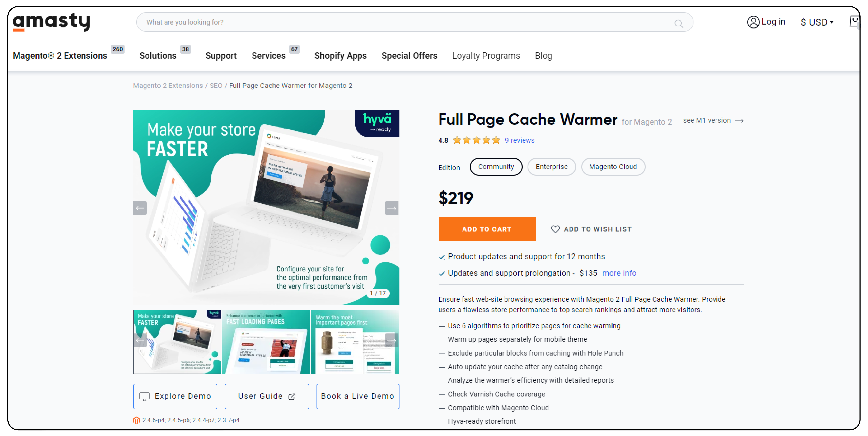868x436 pixels.
Task: Select the Community edition radio button
Action: 496,166
